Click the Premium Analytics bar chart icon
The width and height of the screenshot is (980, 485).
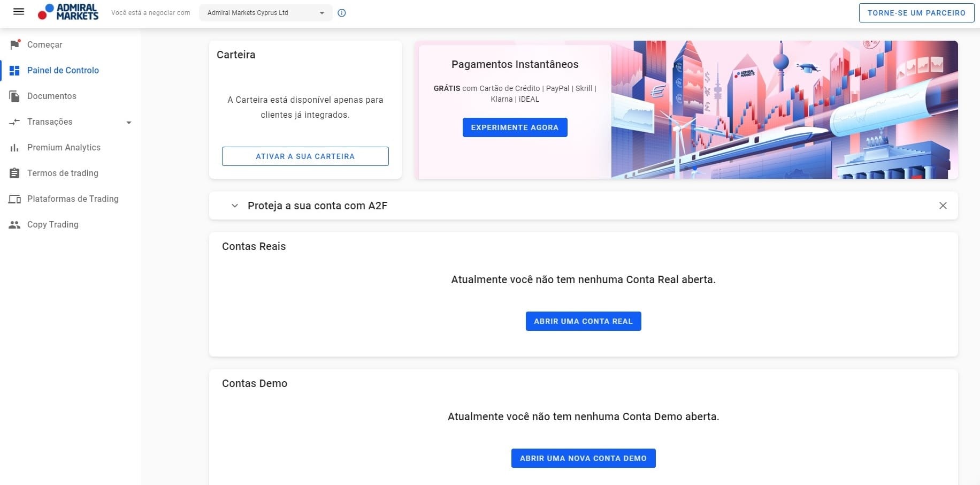pos(15,147)
